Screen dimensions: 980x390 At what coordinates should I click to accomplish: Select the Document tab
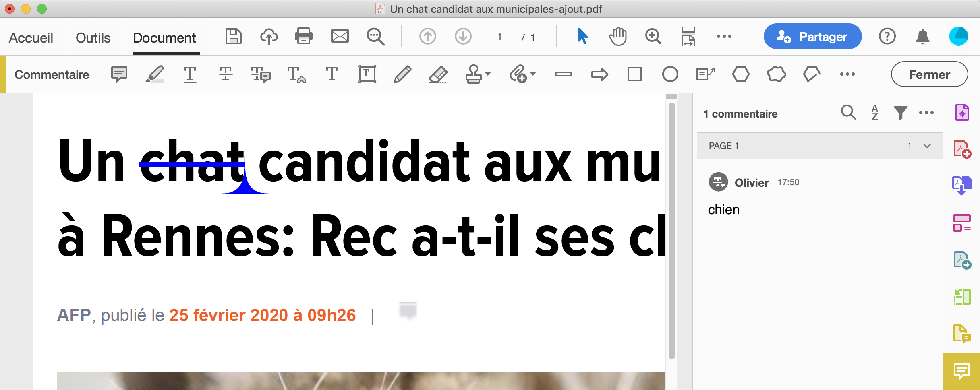point(164,38)
